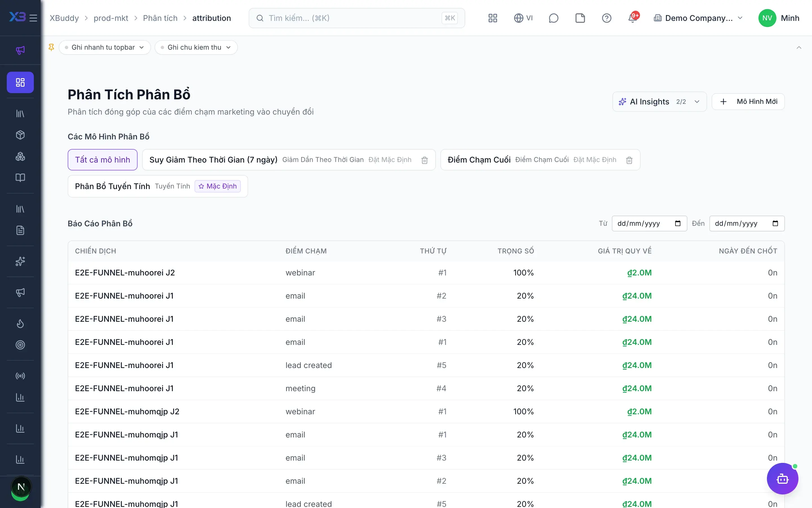Delete the Điểm Chạm Cuối model

click(629, 160)
